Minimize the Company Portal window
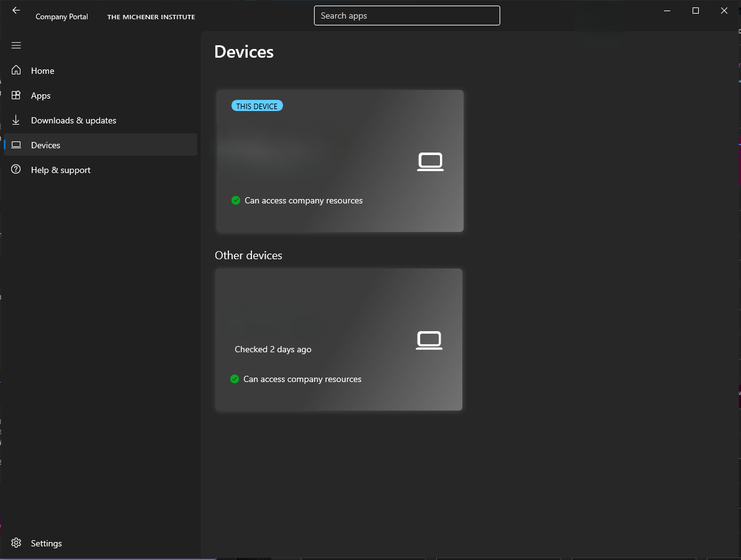 (x=667, y=11)
